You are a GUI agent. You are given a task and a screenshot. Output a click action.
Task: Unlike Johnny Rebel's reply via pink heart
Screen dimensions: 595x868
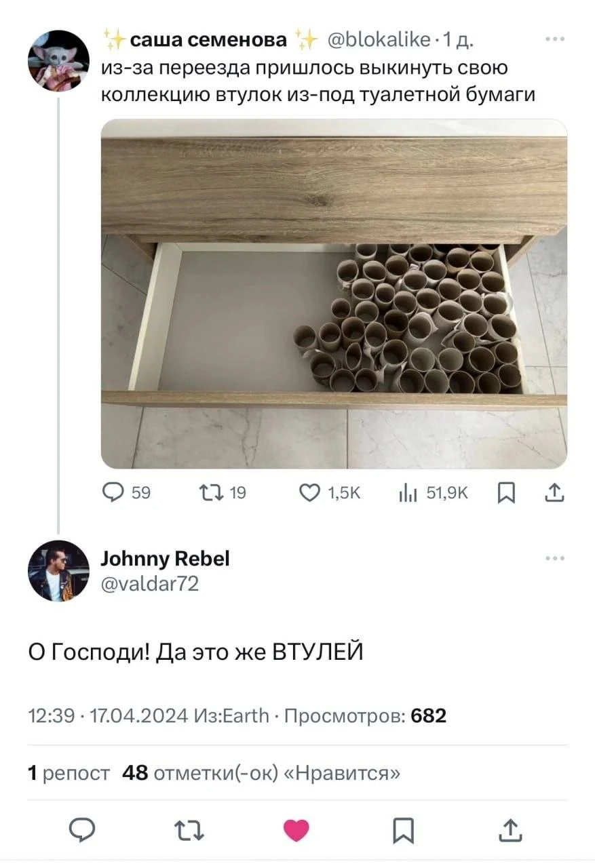pyautogui.click(x=296, y=830)
